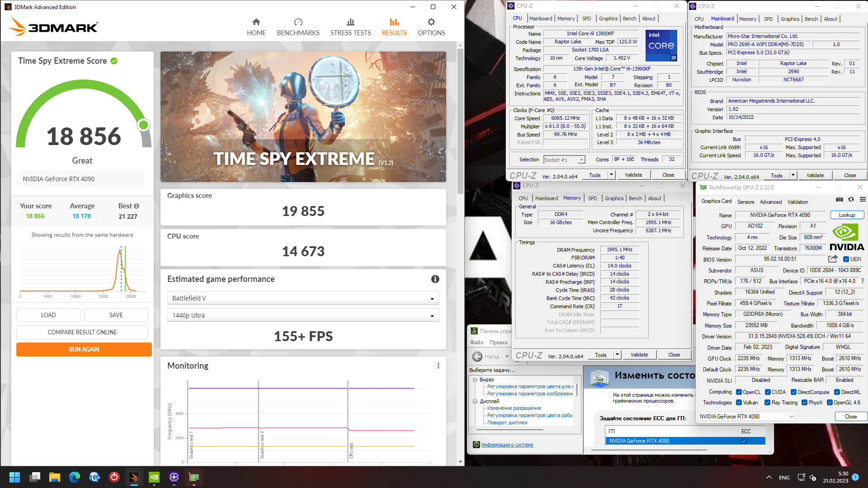The image size is (868, 488).
Task: Click the BIOS export share icon in GPU-Z
Action: click(x=833, y=259)
